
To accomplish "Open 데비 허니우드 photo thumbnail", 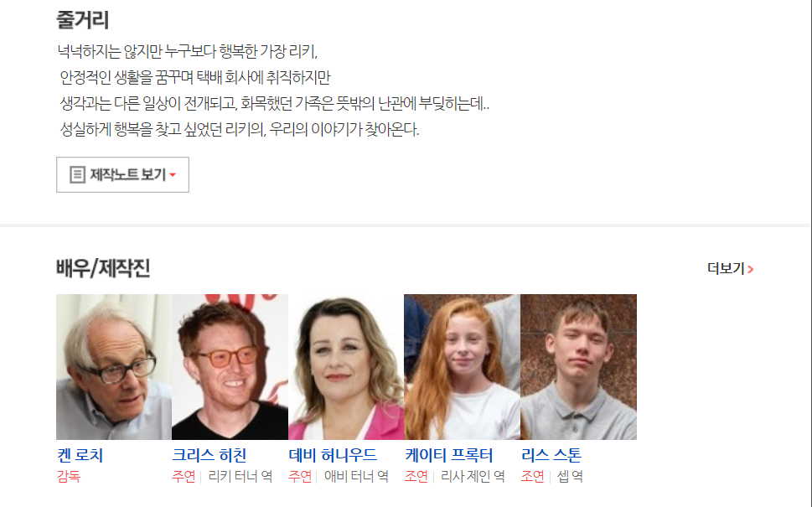I will pos(346,367).
